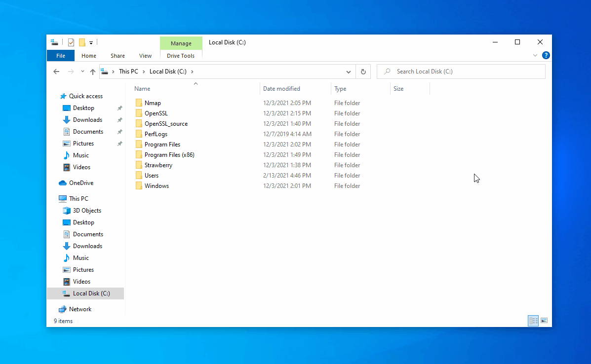
Task: Click the Properties quick access toolbar icon
Action: tap(71, 42)
